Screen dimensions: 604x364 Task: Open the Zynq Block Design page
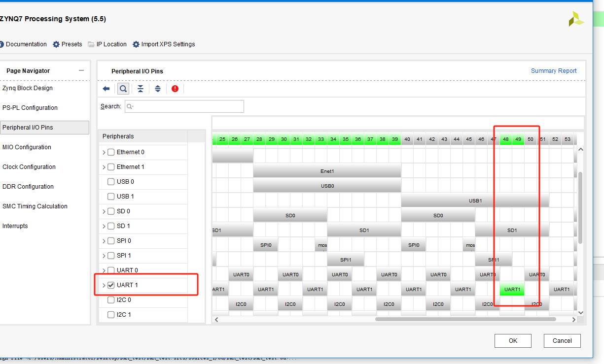pyautogui.click(x=27, y=88)
